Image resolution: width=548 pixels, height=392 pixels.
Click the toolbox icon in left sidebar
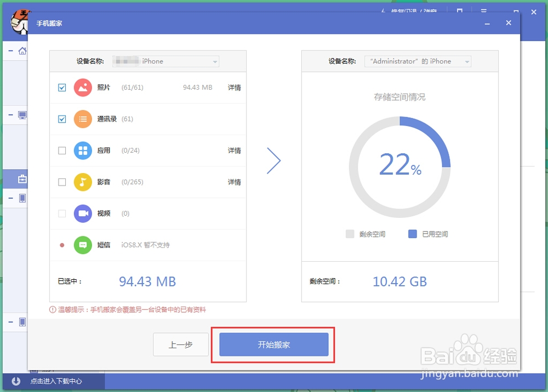(22, 179)
